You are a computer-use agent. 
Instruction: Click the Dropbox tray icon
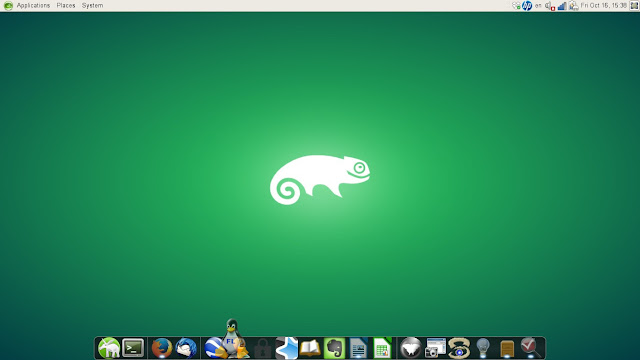coord(516,6)
